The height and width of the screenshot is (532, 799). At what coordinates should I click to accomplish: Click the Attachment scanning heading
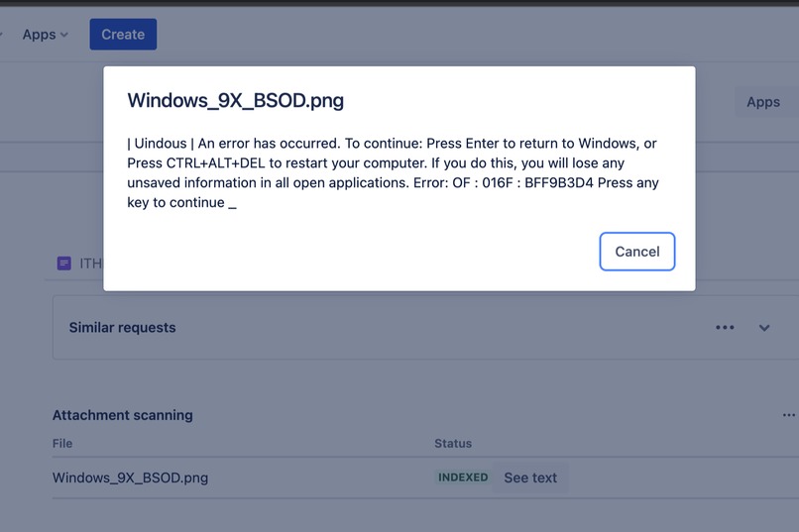pos(122,415)
